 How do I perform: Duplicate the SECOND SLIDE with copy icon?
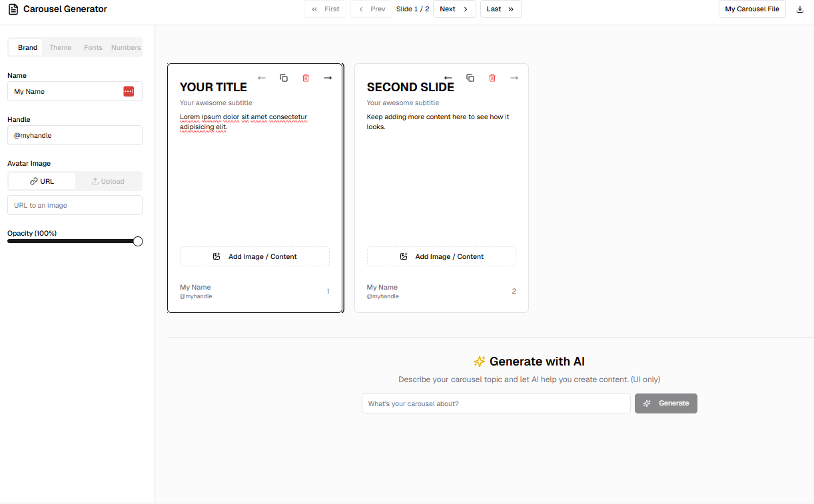(470, 78)
